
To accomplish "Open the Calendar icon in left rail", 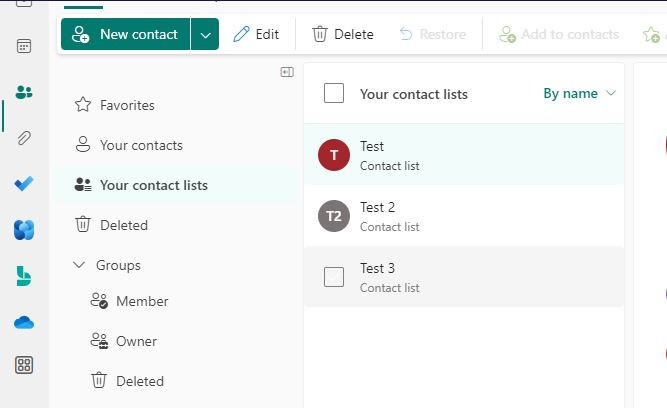I will (x=24, y=46).
